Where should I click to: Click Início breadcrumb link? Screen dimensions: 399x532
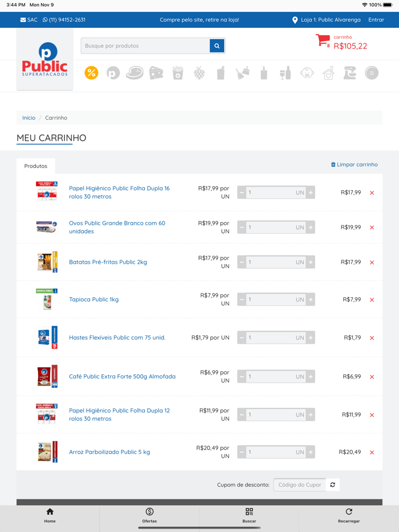pos(29,118)
